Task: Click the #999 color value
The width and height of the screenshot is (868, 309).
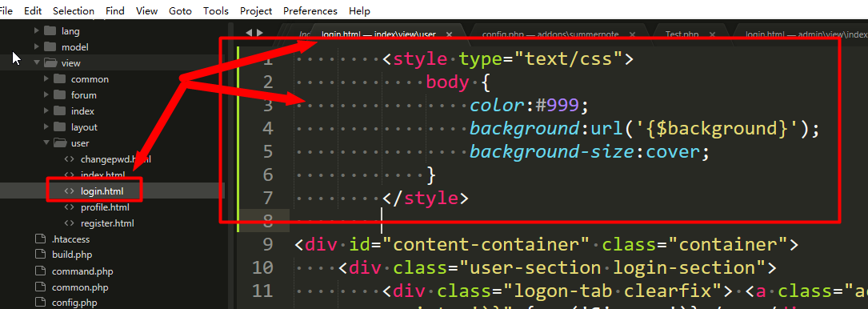Action: coord(557,105)
